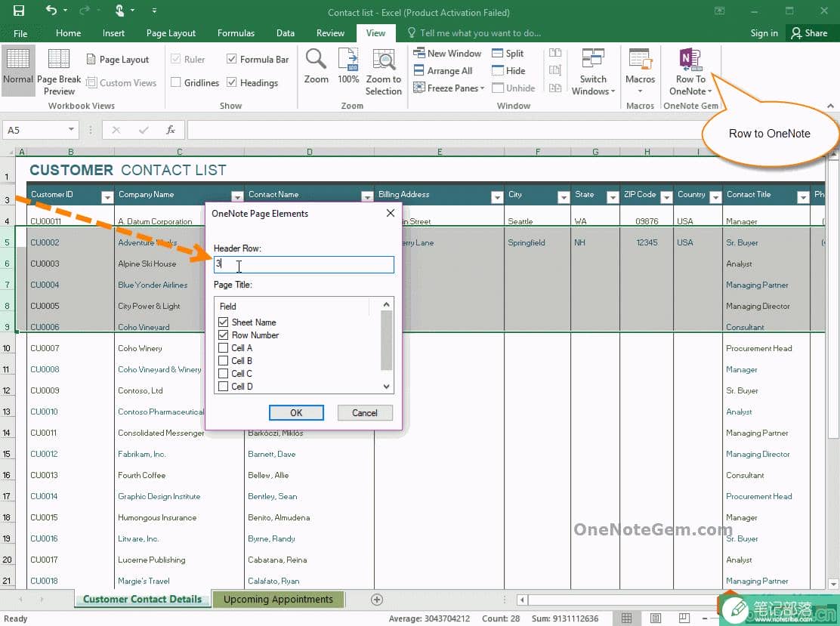Open the Name Box dropdown
Screen dimensions: 840x626
pos(71,130)
